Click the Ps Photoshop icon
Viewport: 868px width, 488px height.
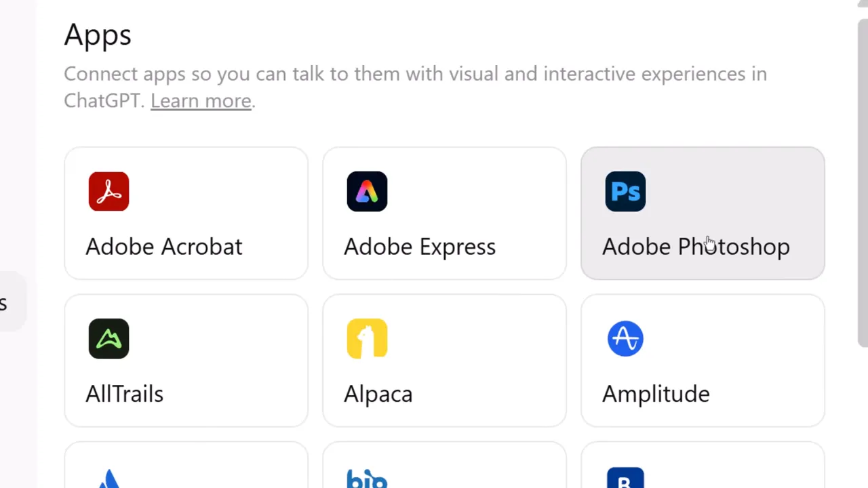pos(625,191)
